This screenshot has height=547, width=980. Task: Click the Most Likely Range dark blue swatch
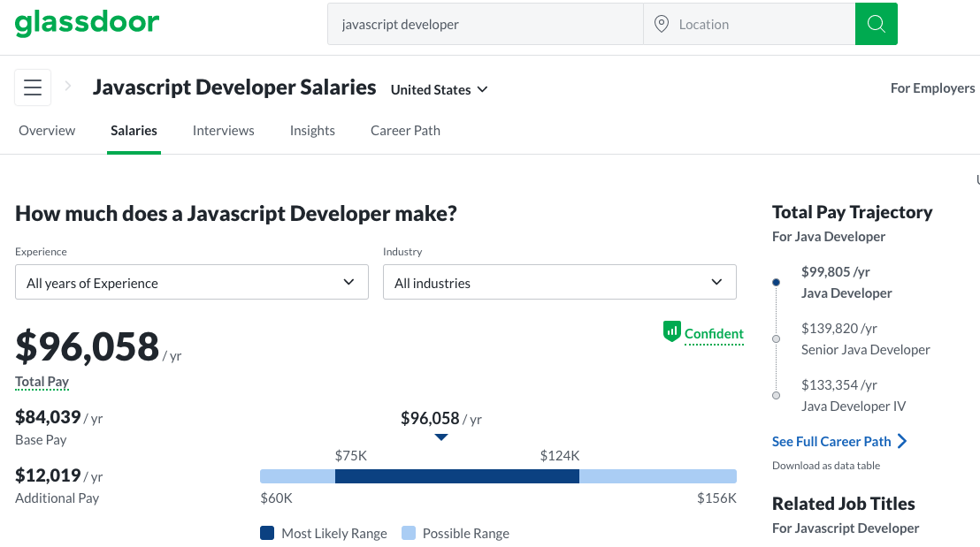tap(267, 533)
